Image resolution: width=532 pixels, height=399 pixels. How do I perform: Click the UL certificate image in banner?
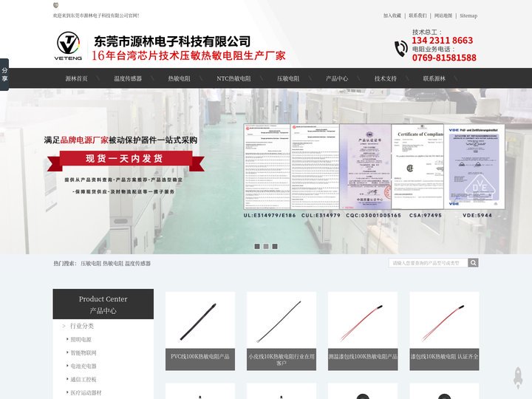click(x=267, y=166)
